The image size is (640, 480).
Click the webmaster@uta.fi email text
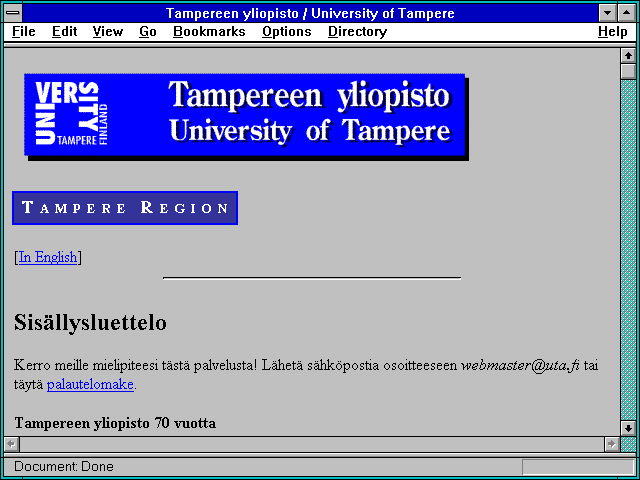pos(520,365)
